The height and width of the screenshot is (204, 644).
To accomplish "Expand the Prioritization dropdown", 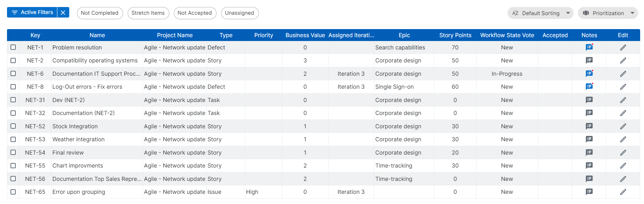I will [x=608, y=13].
